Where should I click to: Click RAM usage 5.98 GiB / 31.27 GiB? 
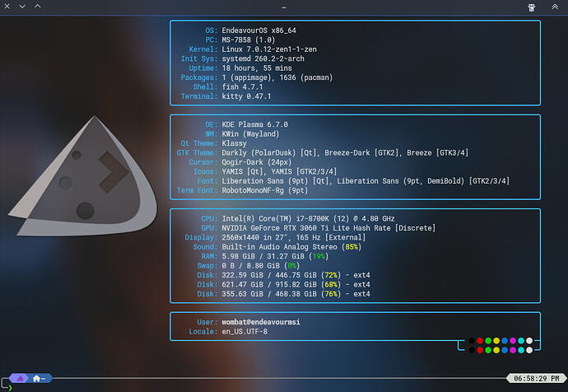point(263,256)
